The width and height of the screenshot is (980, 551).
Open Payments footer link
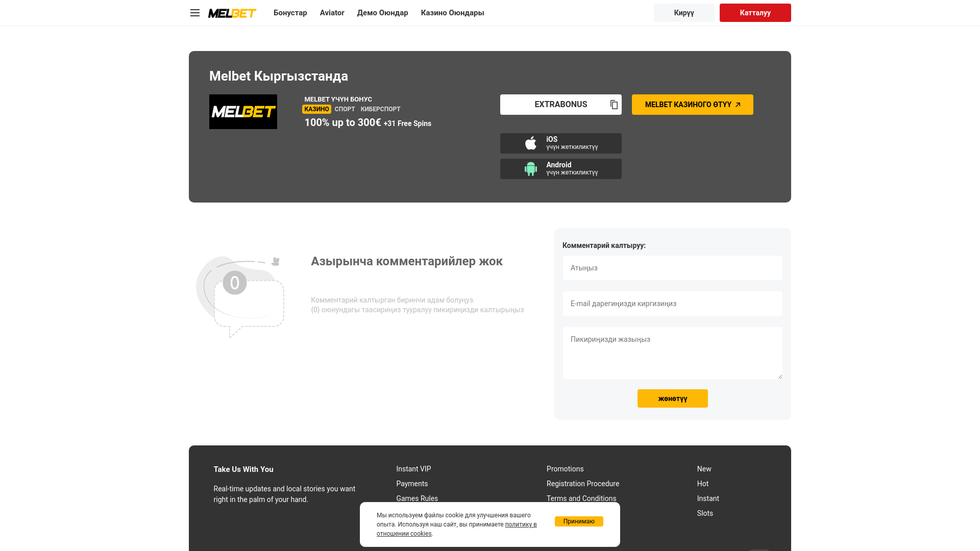(x=412, y=484)
